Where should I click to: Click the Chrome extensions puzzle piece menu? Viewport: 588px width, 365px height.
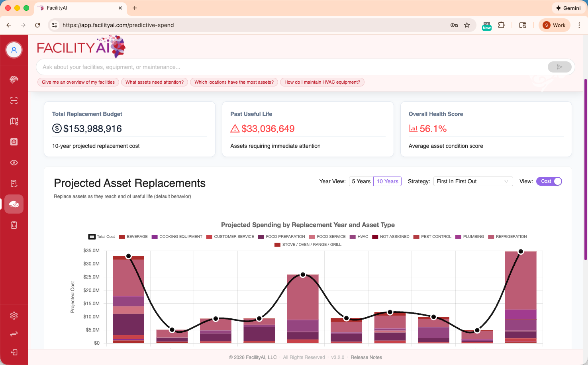(x=502, y=25)
